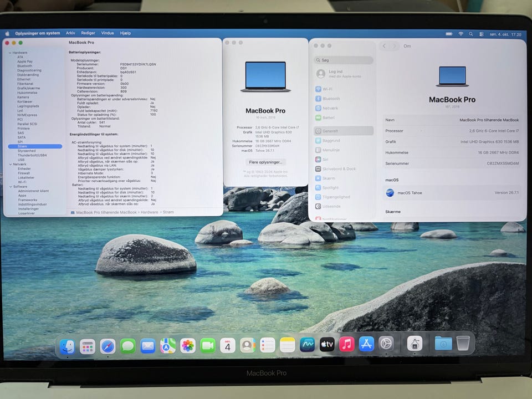The image size is (532, 399).
Task: Collapse the Hardware section in the sidebar
Action: tap(10, 53)
